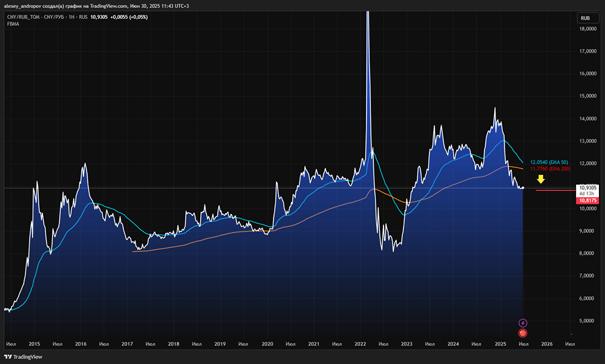Click the current price 10,9305 label
This screenshot has width=605, height=364.
[588, 187]
